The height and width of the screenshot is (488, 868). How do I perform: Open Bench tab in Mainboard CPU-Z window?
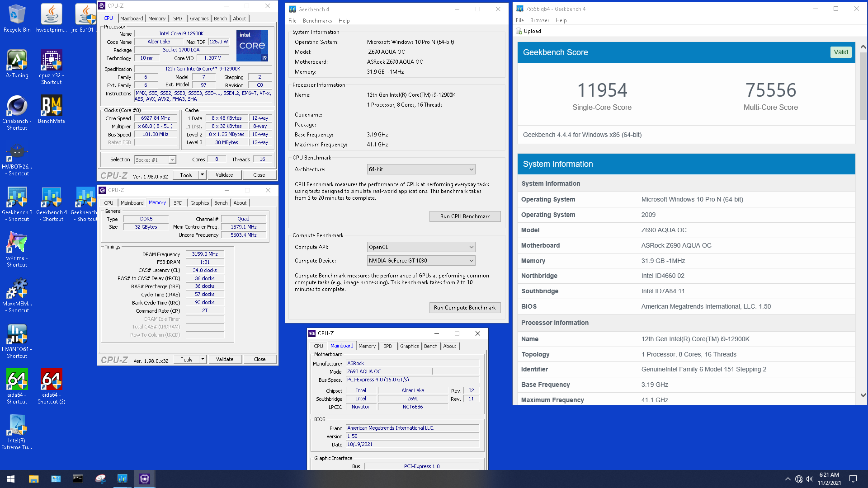(430, 346)
